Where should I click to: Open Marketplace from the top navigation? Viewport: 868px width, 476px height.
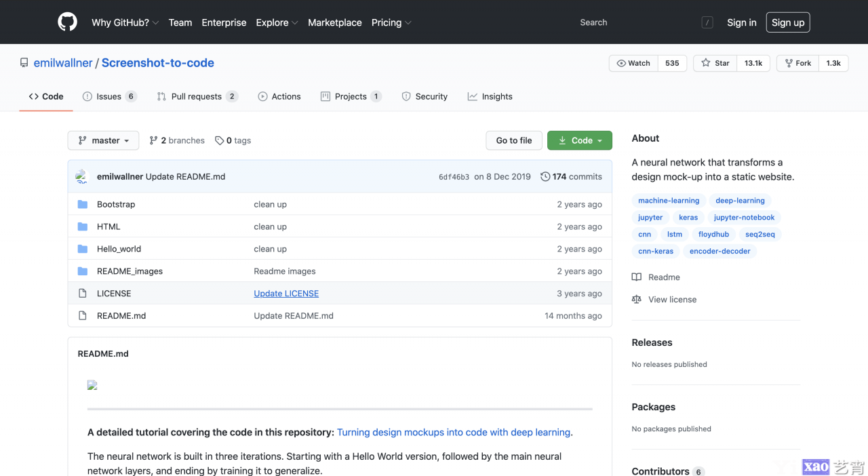pyautogui.click(x=335, y=22)
